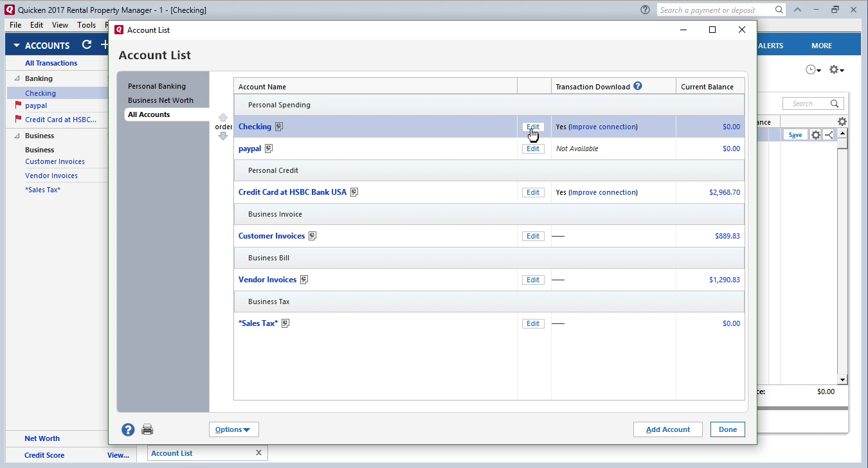The width and height of the screenshot is (868, 468).
Task: Print the account list with printer icon
Action: point(147,429)
